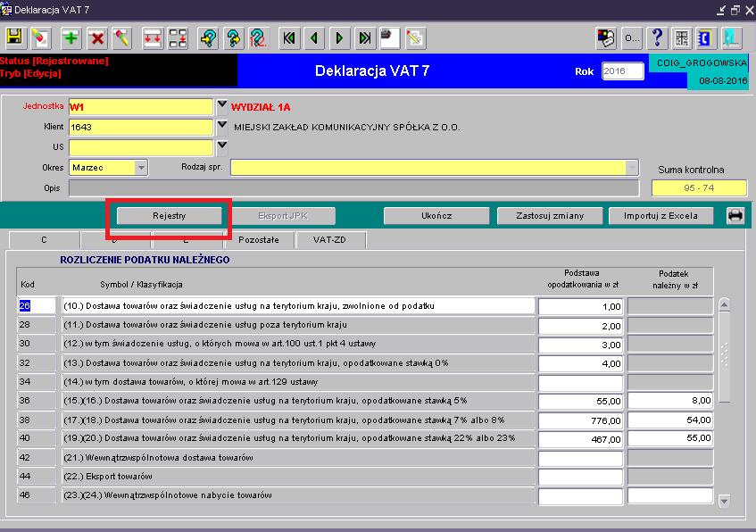Click the Importuj z Excela button
The height and width of the screenshot is (532, 756).
click(660, 216)
